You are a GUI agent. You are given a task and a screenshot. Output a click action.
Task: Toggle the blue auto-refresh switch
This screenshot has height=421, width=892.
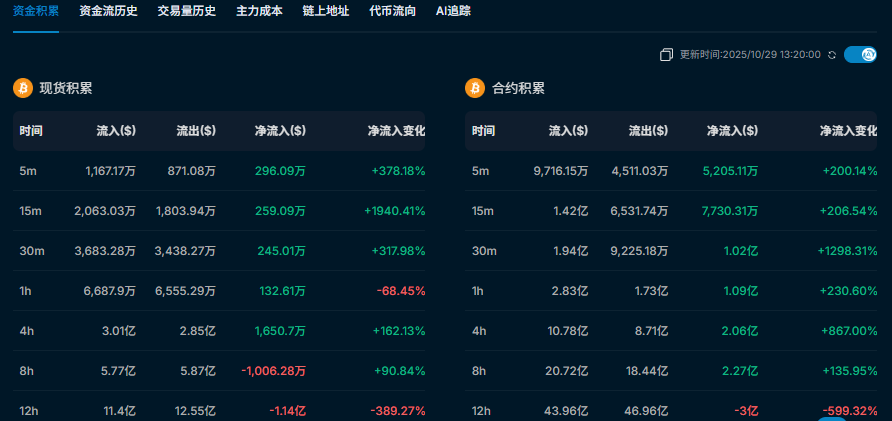coord(860,55)
